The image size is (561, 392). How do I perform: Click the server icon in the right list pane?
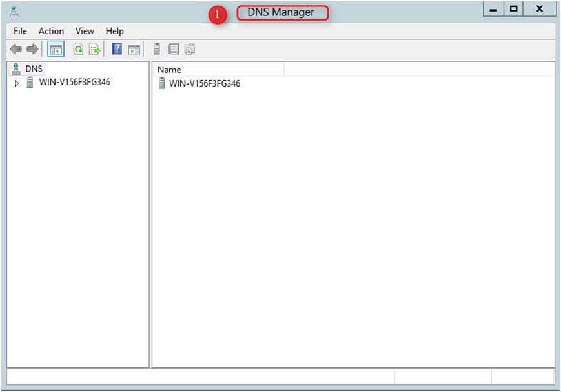pyautogui.click(x=162, y=83)
